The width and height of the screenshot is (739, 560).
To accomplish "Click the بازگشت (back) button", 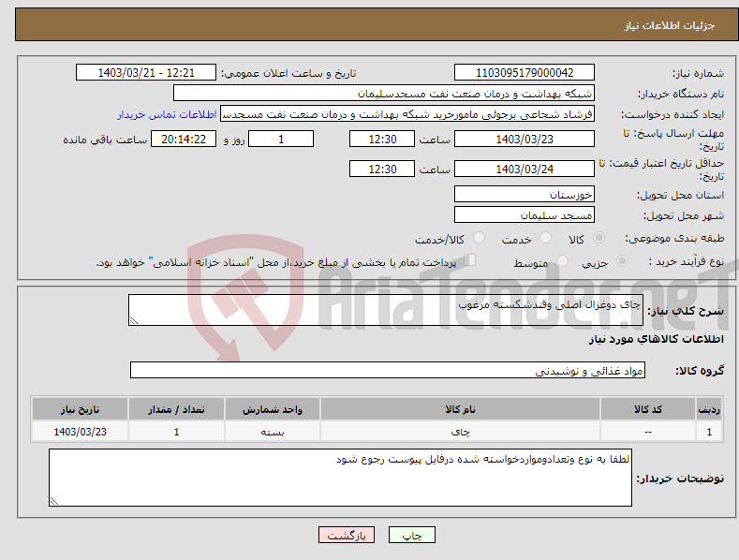I will click(x=347, y=535).
